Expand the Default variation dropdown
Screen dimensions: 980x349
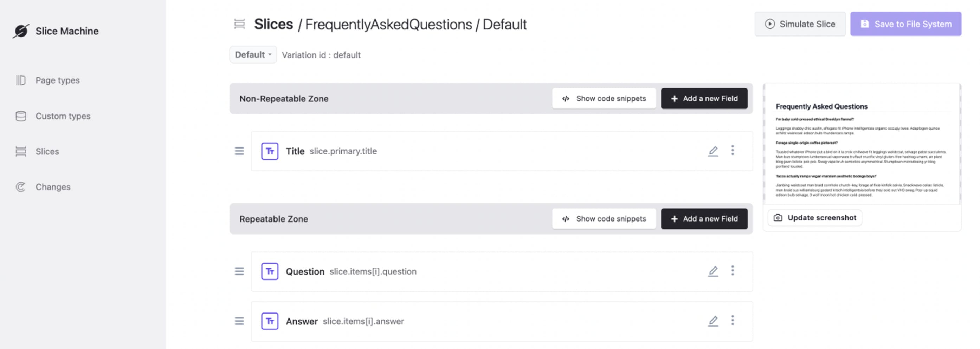click(x=253, y=55)
